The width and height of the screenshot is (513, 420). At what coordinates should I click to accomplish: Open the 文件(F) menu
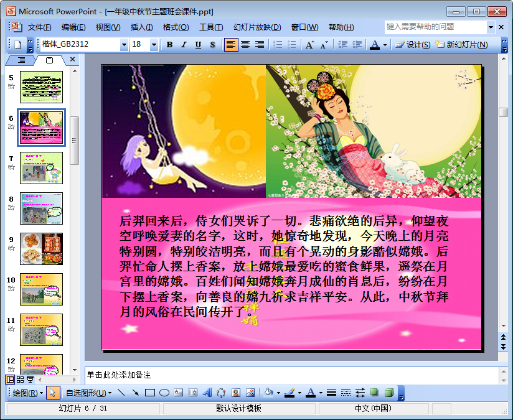point(40,27)
